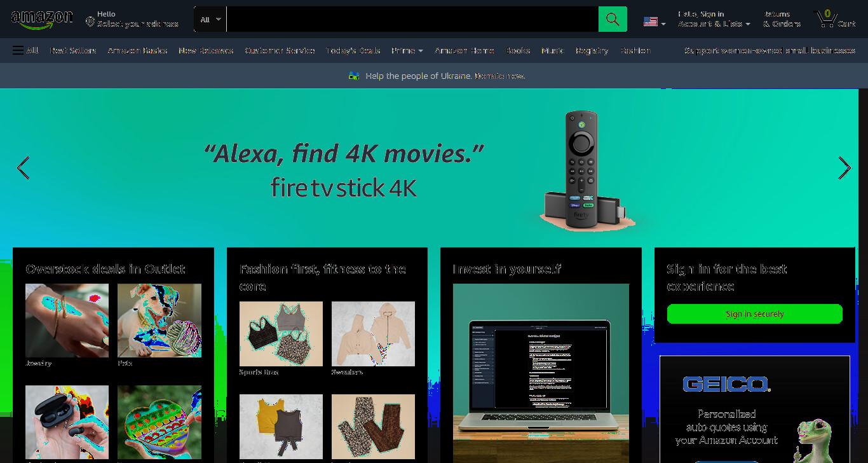Screen dimensions: 868x463
Task: Focus the Amazon search text field
Action: pyautogui.click(x=412, y=19)
